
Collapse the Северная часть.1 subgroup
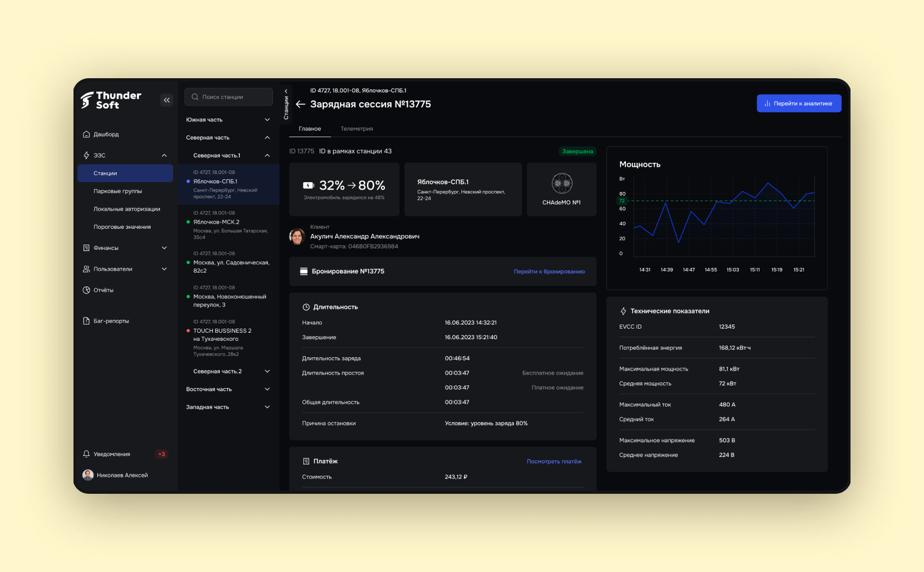(267, 156)
